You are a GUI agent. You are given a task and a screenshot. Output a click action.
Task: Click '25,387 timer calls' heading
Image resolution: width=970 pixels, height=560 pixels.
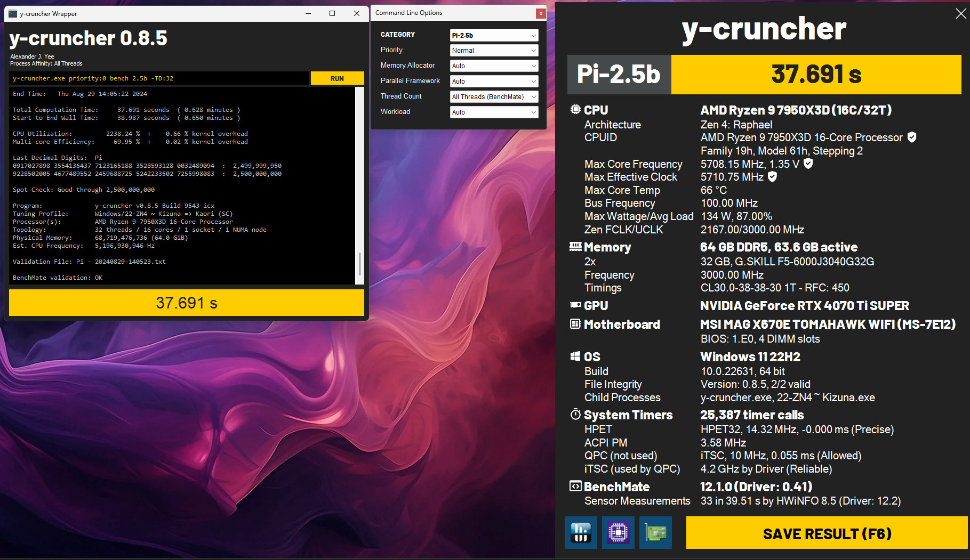[752, 415]
